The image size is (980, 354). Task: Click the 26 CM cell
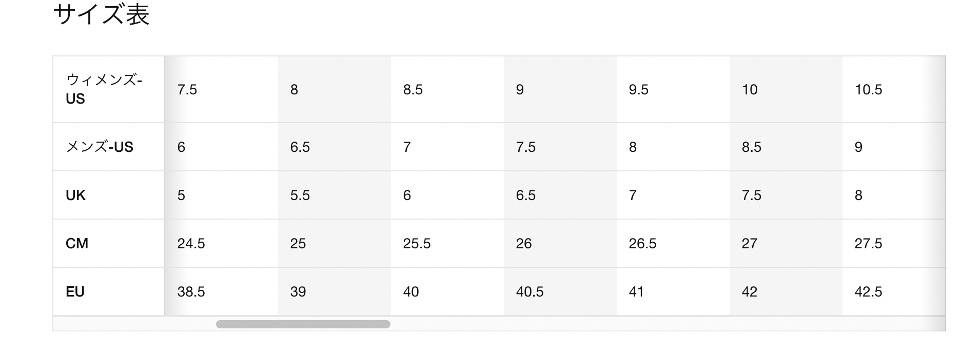tap(560, 243)
